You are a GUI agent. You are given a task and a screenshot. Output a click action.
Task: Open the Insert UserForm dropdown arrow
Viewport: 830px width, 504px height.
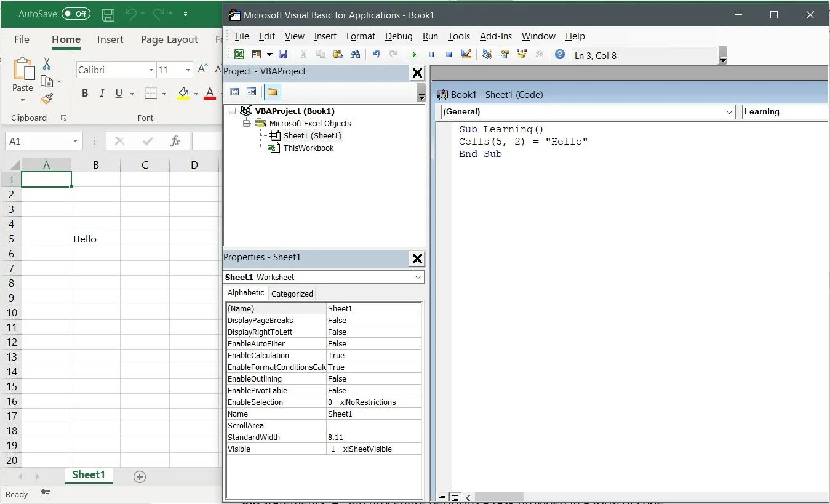tap(268, 55)
